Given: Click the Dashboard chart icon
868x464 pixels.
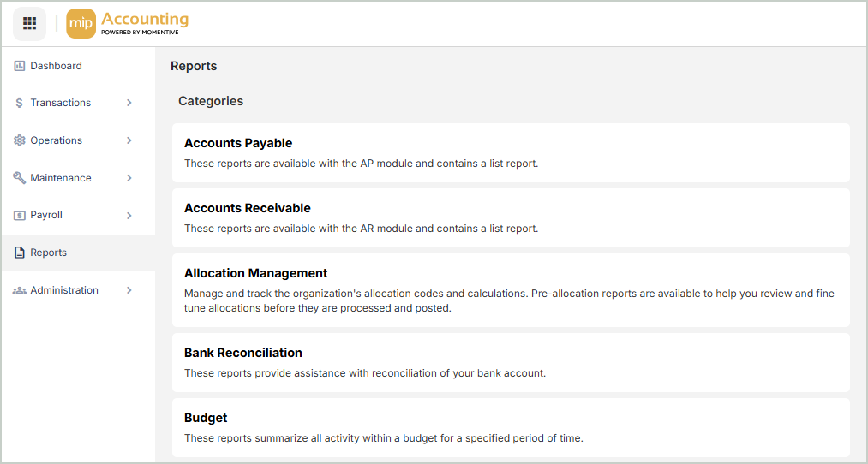Looking at the screenshot, I should tap(20, 66).
